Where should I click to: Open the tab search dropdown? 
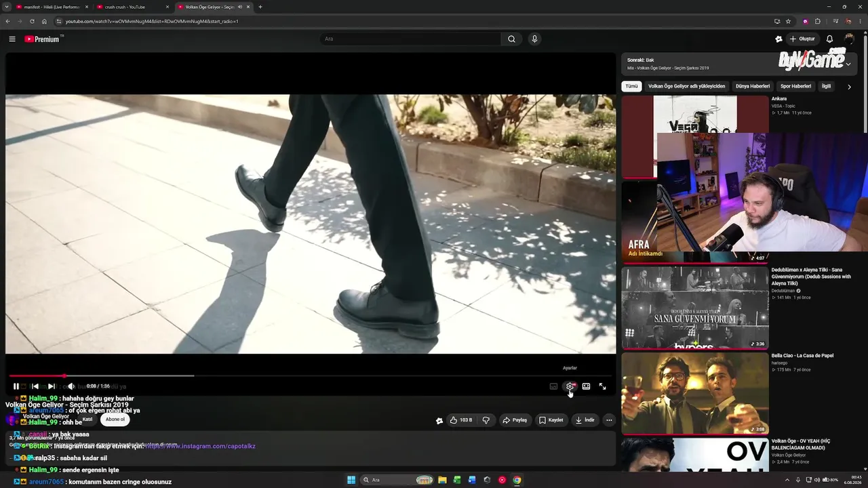click(x=6, y=7)
